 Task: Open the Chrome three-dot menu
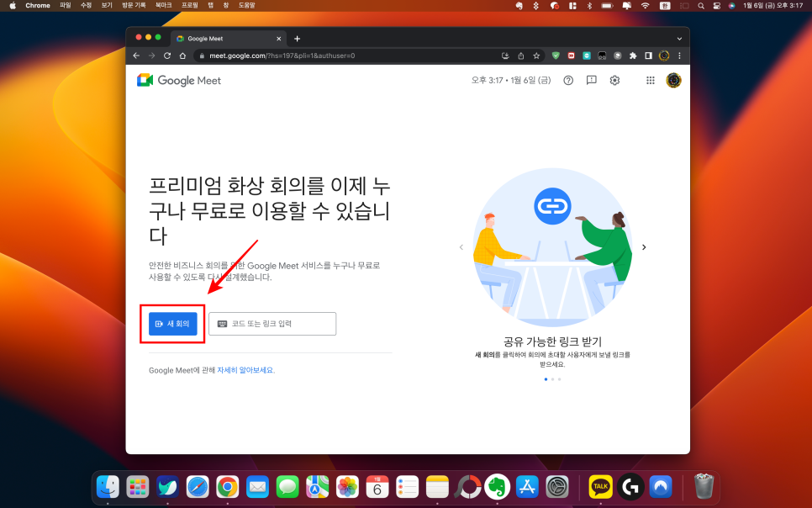pyautogui.click(x=679, y=56)
